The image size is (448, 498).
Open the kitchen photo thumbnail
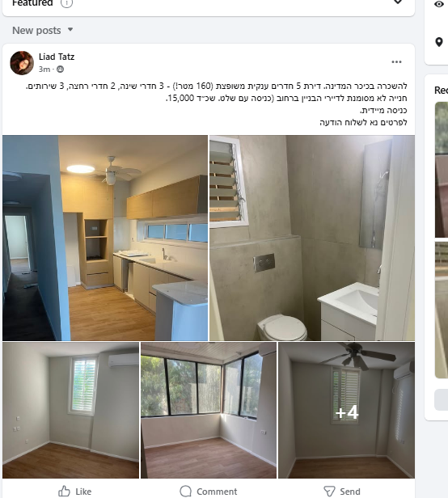click(105, 238)
